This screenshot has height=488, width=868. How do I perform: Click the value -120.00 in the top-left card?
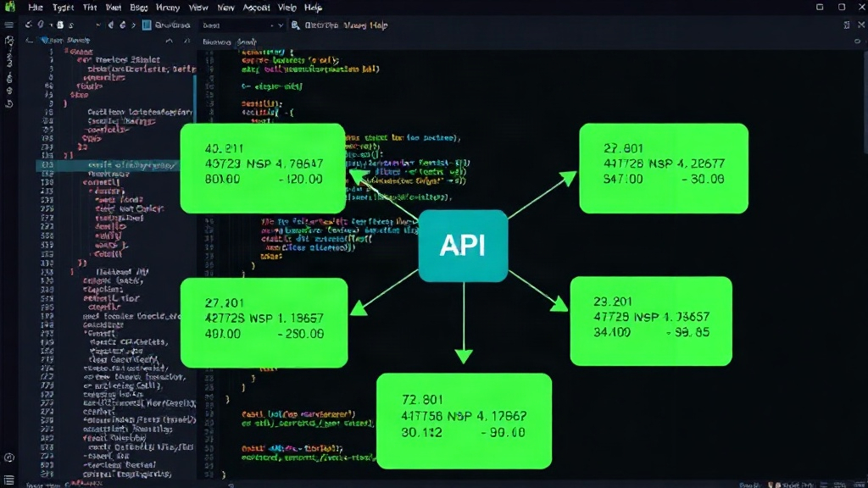point(300,180)
